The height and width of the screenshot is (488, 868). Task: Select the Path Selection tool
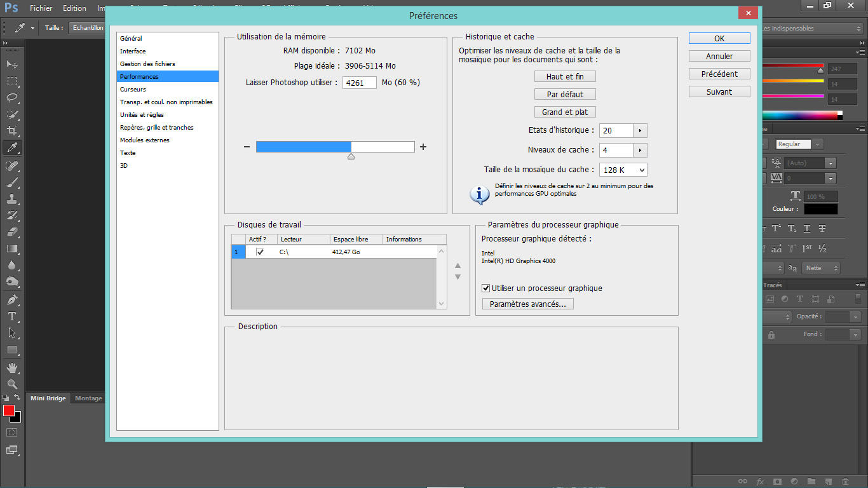tap(12, 332)
